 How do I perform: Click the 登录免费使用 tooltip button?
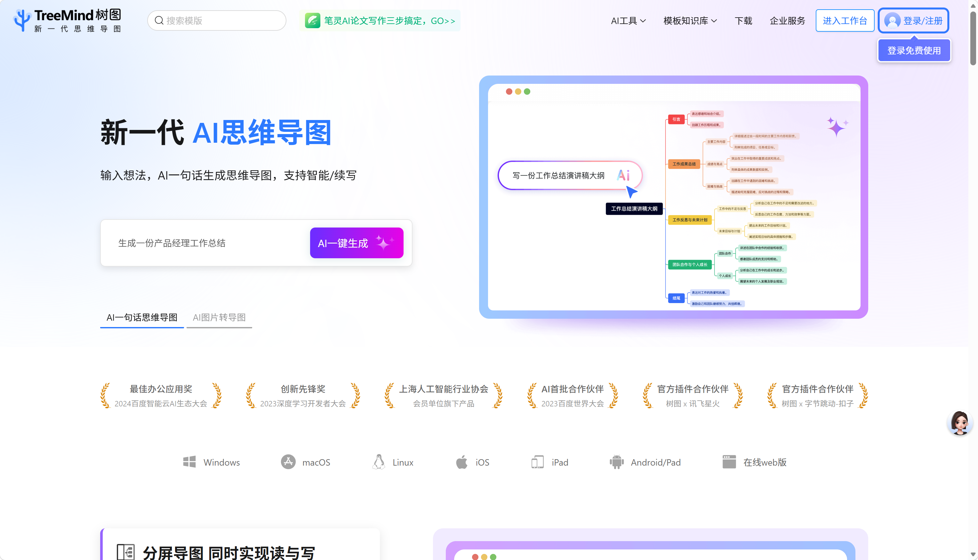coord(914,50)
